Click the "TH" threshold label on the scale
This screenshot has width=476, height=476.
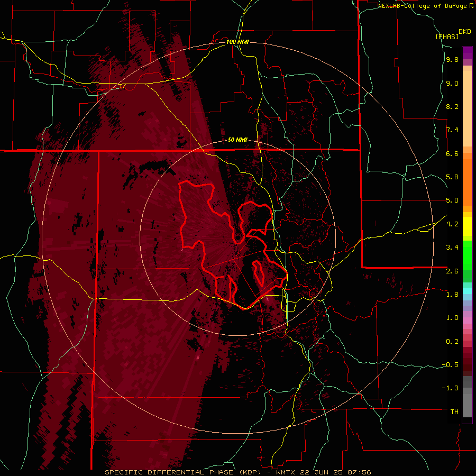454,412
